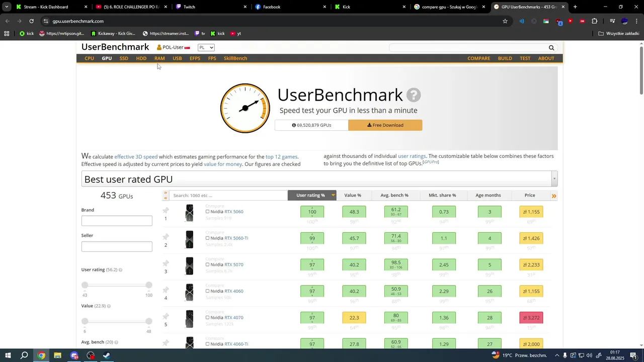
Task: Pin the RTX 4070 row with its pushpin icon
Action: point(166,317)
